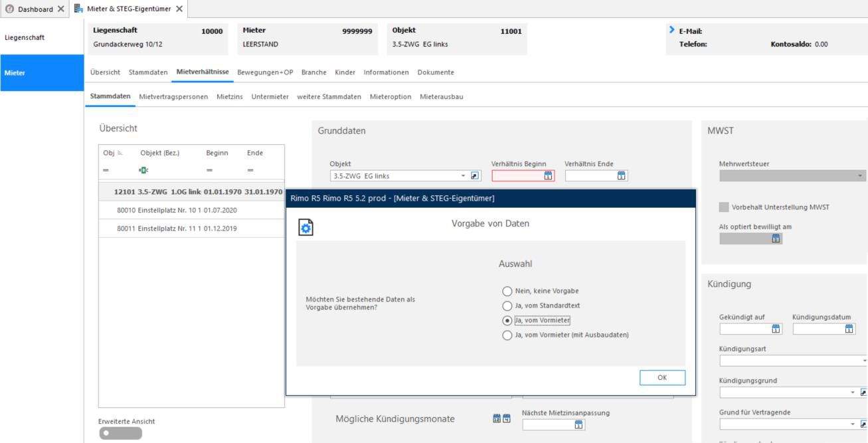This screenshot has width=868, height=443.
Task: Expand the Kündigungsart dropdown
Action: (x=865, y=361)
